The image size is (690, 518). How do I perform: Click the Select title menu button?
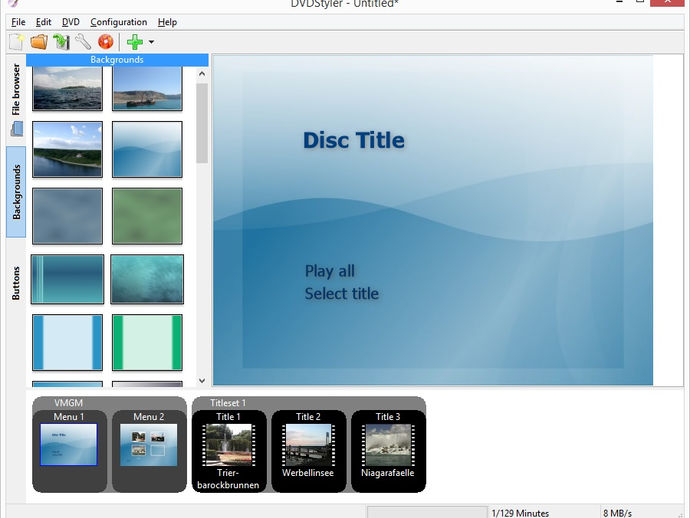pos(341,294)
